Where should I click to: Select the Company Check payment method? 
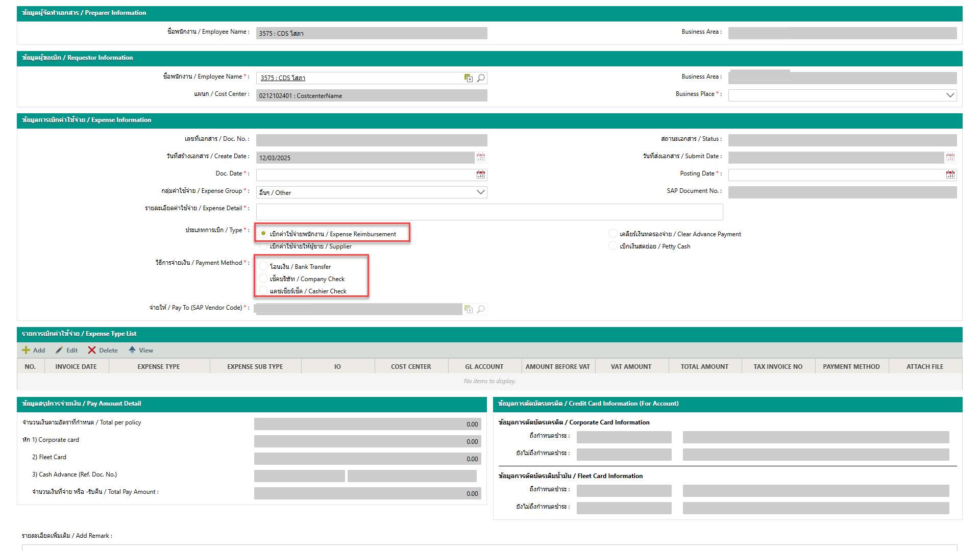pos(263,279)
